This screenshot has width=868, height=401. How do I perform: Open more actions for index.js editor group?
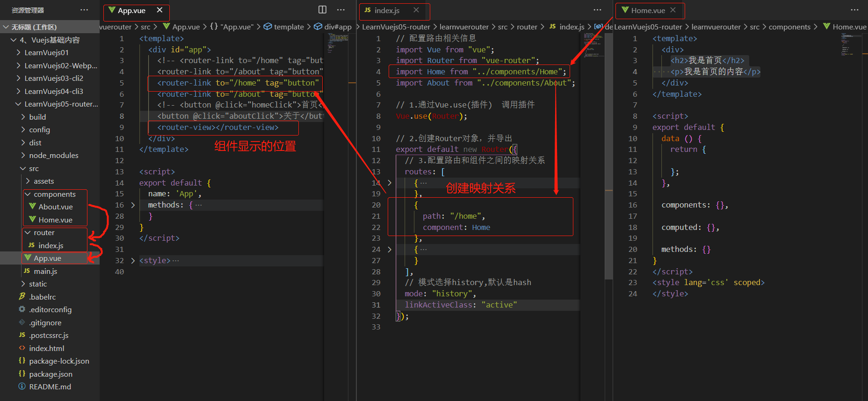(x=598, y=10)
